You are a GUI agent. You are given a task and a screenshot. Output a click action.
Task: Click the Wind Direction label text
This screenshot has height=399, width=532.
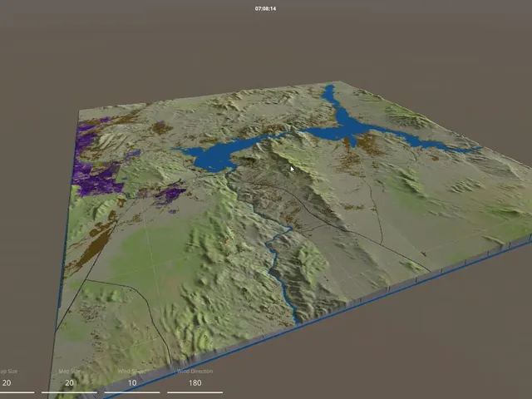pos(195,372)
